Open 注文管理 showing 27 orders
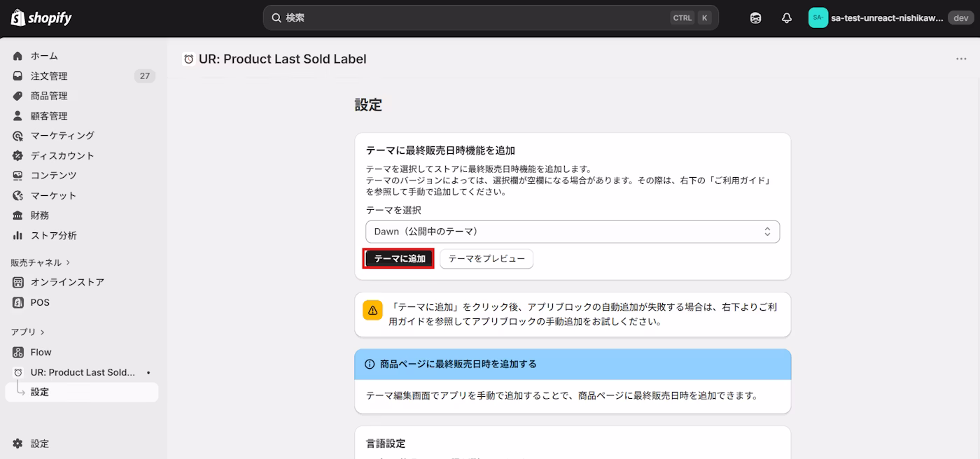The width and height of the screenshot is (980, 459). tap(17, 76)
